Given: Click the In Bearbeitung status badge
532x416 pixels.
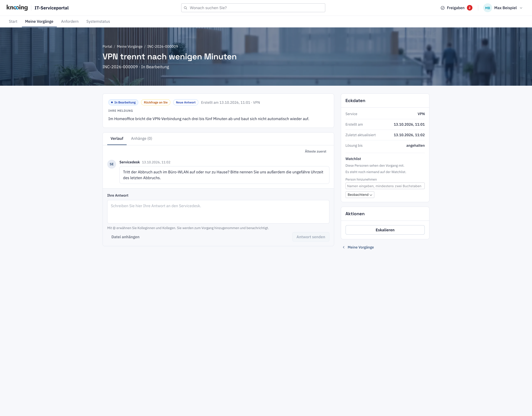Looking at the screenshot, I should [x=123, y=102].
